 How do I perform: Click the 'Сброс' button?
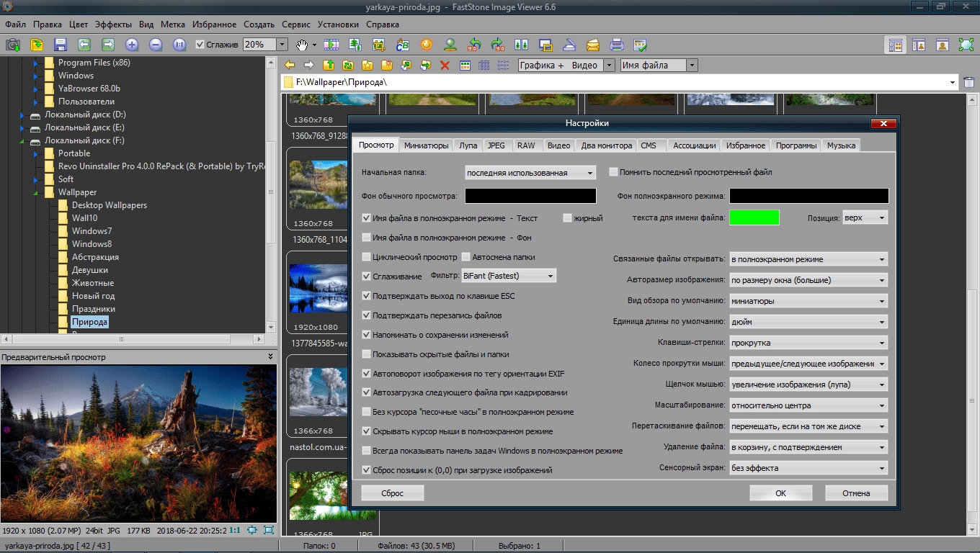coord(393,493)
